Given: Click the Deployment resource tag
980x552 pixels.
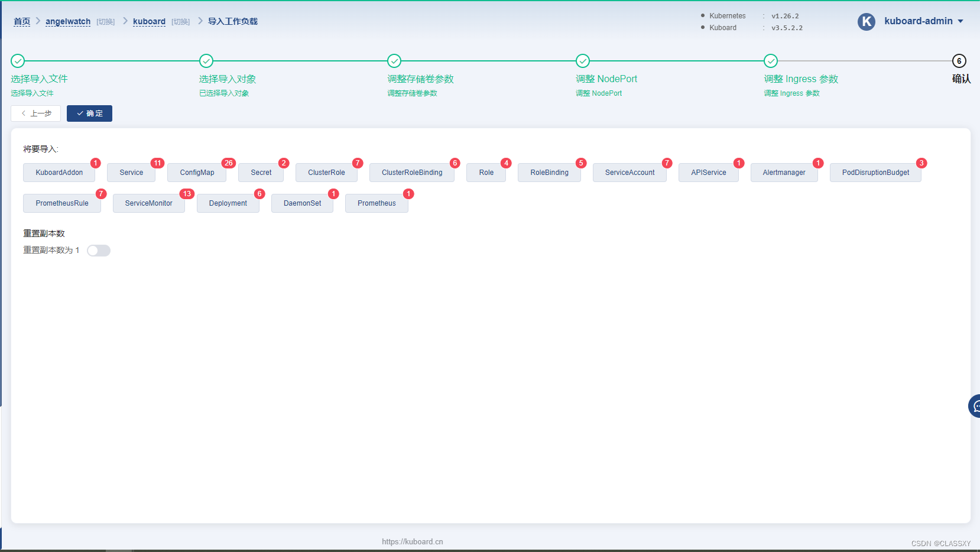Looking at the screenshot, I should pos(228,203).
